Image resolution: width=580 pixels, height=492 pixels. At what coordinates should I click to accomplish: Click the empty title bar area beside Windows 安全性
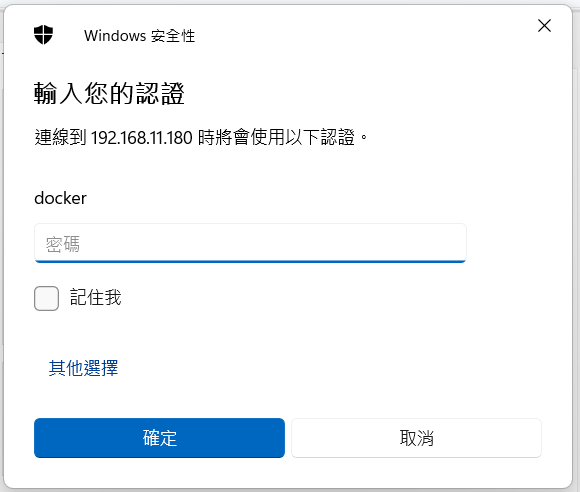tap(362, 35)
